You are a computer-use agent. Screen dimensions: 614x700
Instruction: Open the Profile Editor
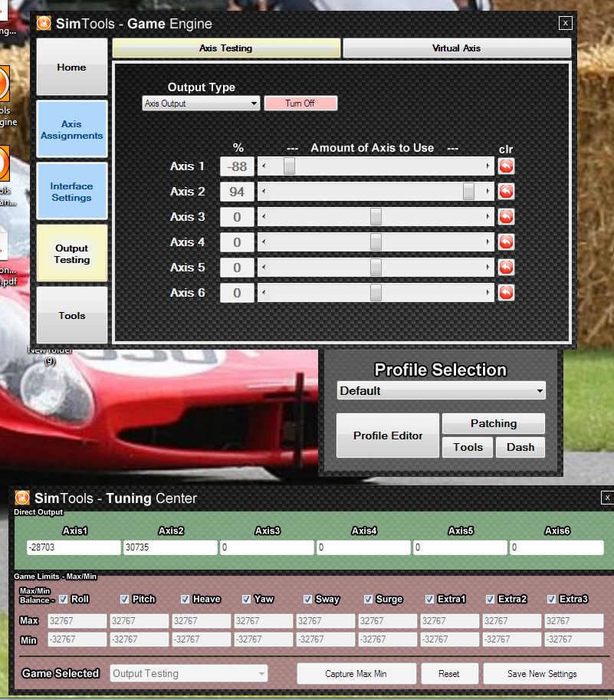[388, 435]
